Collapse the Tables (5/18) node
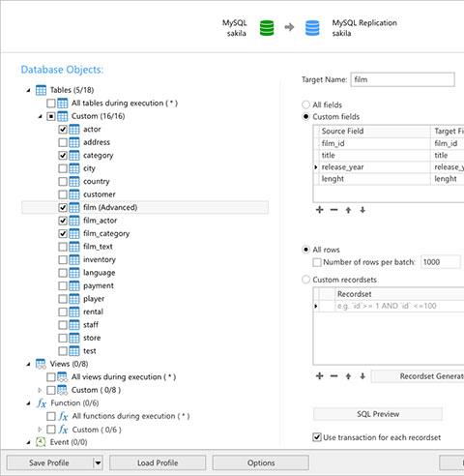This screenshot has height=476, width=464. tap(28, 91)
